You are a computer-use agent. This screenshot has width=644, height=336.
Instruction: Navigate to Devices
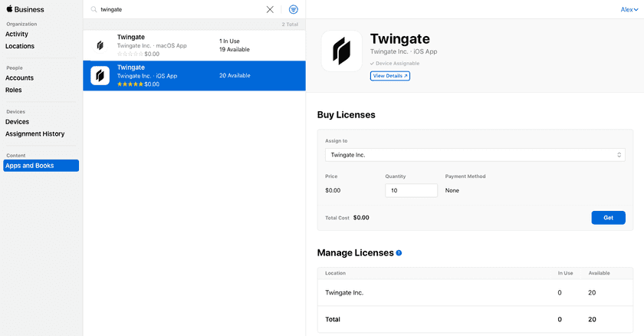[17, 121]
